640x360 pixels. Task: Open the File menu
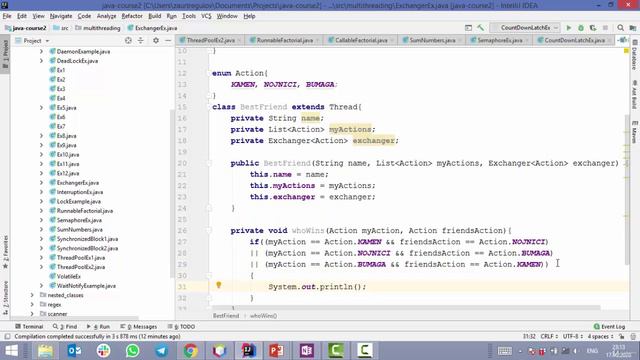click(7, 16)
